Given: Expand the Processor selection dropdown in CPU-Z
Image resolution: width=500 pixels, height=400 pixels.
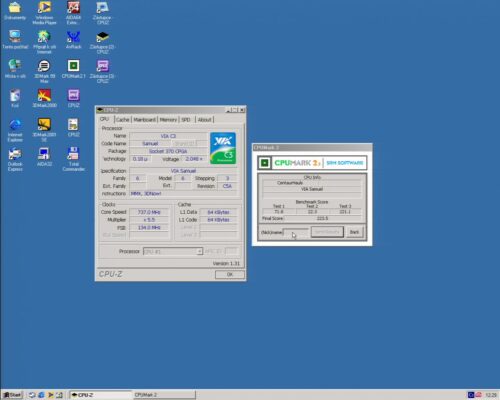Looking at the screenshot, I should tap(199, 251).
